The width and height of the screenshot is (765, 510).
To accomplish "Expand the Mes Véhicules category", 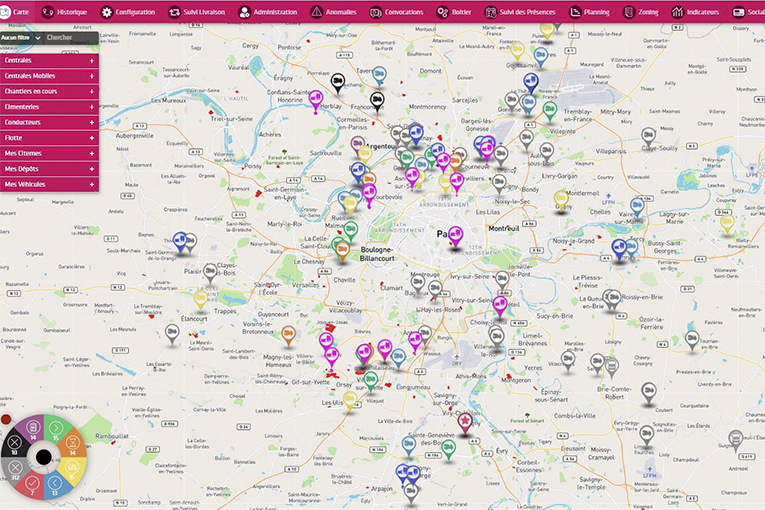I will click(49, 184).
